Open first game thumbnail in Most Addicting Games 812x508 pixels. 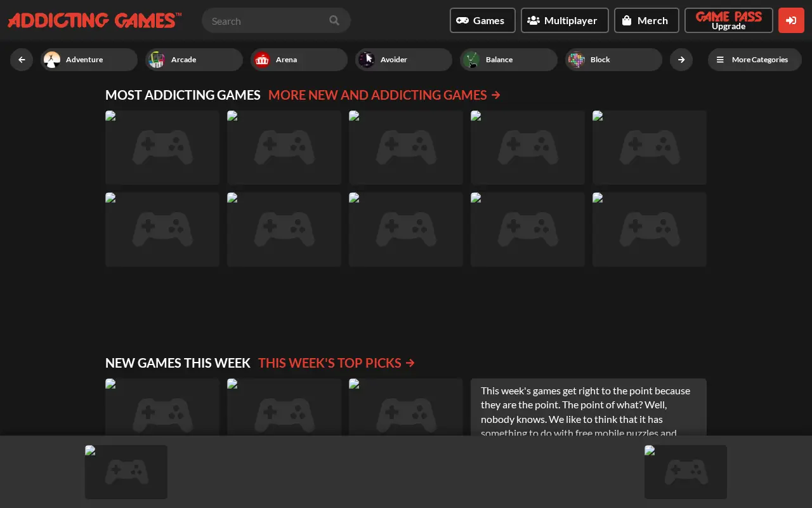[x=162, y=147]
